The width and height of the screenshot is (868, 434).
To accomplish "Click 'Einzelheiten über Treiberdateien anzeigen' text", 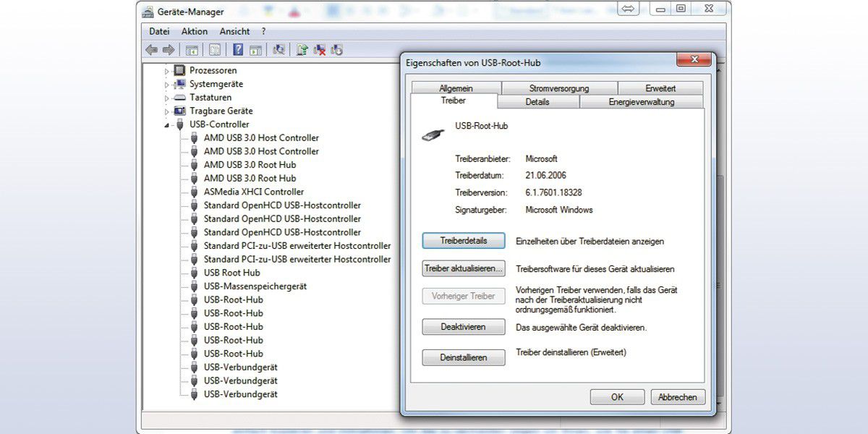I will (590, 242).
